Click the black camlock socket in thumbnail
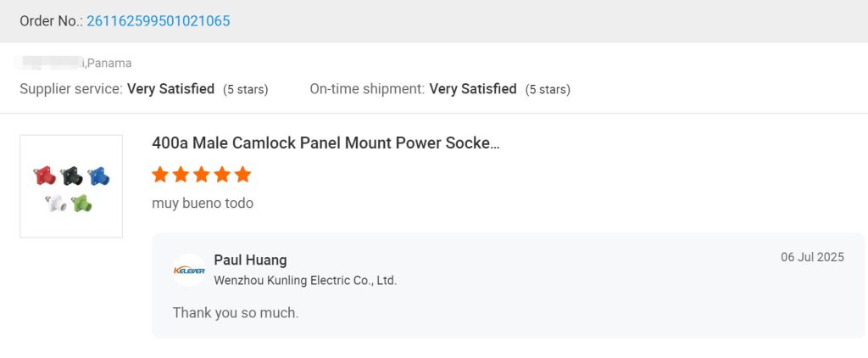 (71, 176)
